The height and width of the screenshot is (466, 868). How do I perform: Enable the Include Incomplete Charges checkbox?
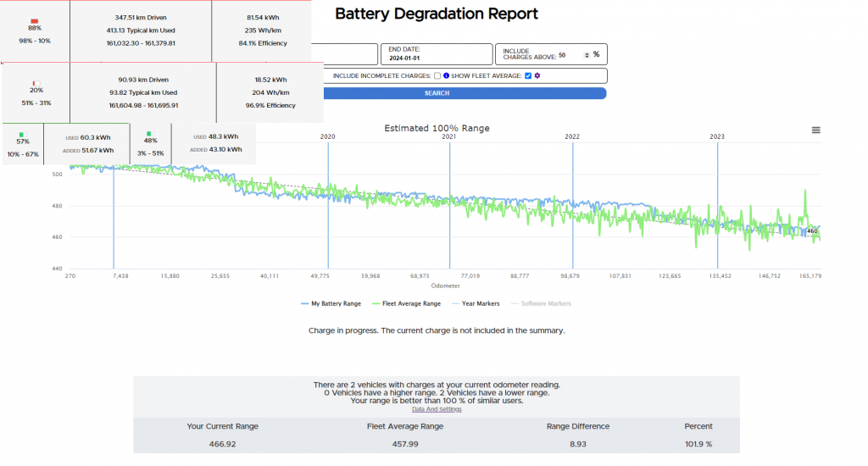point(437,76)
